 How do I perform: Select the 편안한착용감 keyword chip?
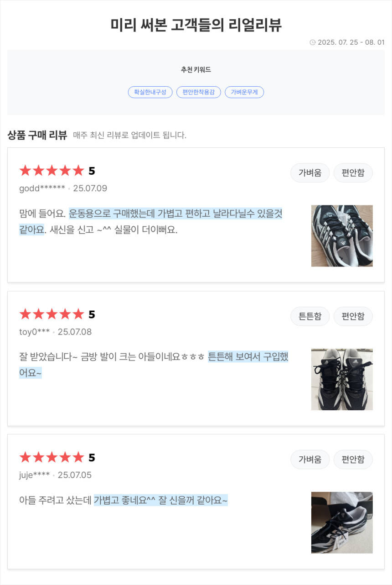pos(198,92)
